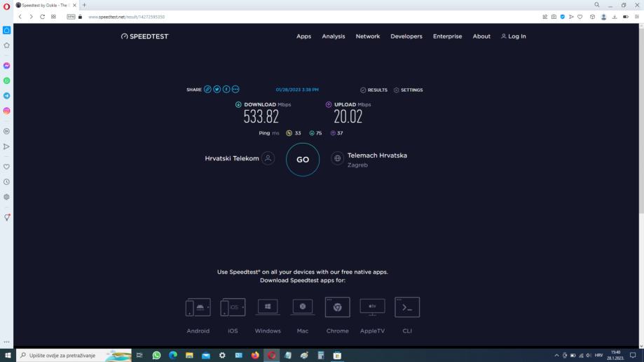Screen dimensions: 644x362
Task: Click Log In link
Action: pos(514,36)
